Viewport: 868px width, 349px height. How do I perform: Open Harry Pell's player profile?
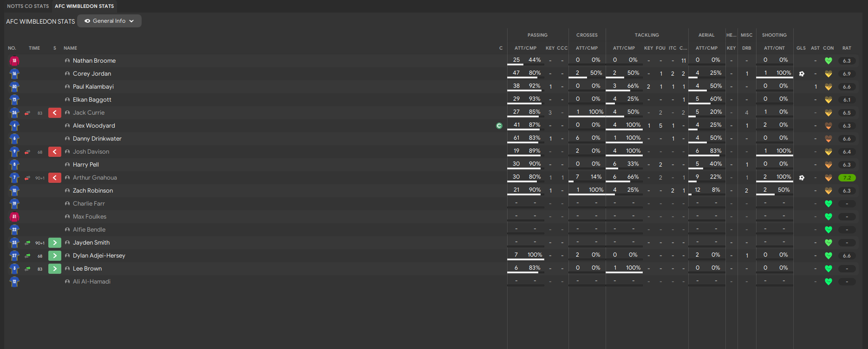[86, 165]
